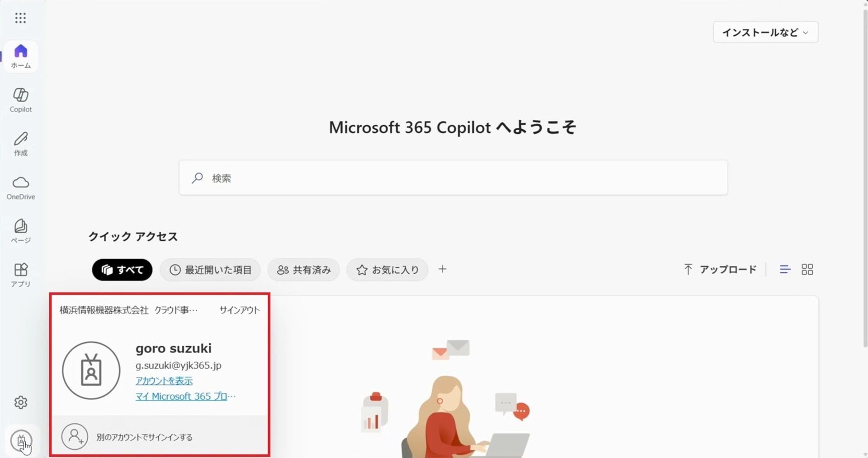Viewport: 868px width, 458px height.
Task: Click the g.suzuki@yjk365.jp email text
Action: click(179, 365)
